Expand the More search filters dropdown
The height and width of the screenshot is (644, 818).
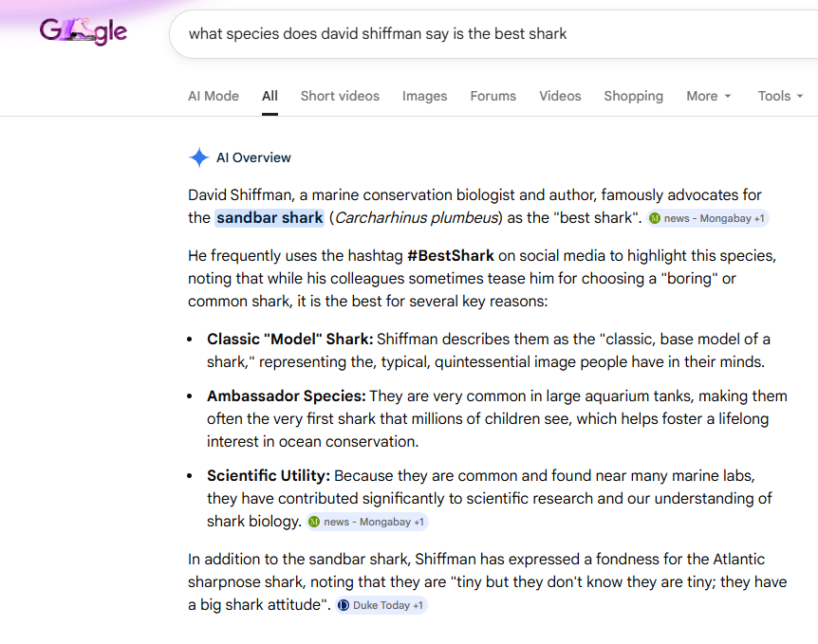coord(709,96)
